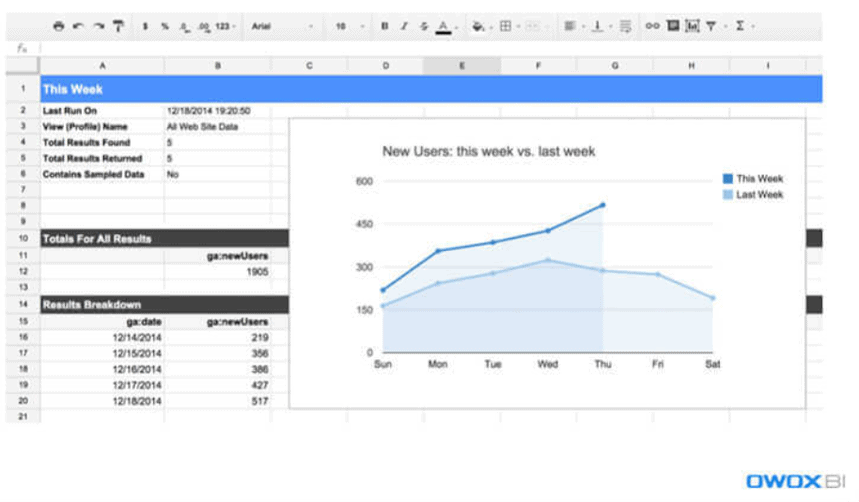The width and height of the screenshot is (859, 502).
Task: Click the '12/18/2014 19:20:50' cell
Action: click(x=217, y=111)
